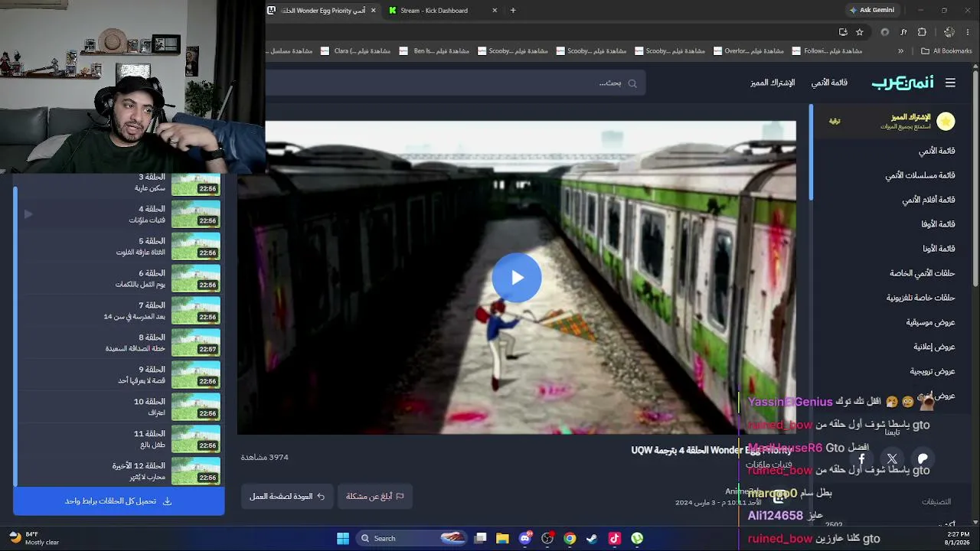
Task: Expand the hidden bookmarks overflow chevron
Action: pos(900,51)
